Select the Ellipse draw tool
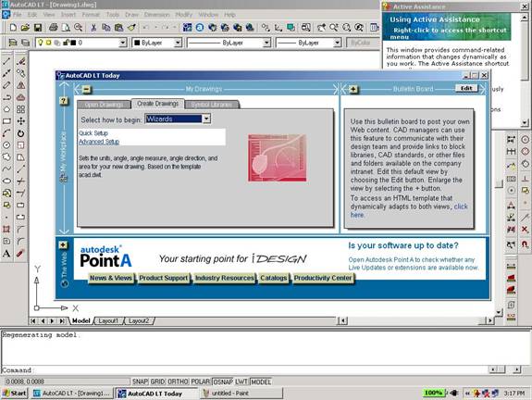The height and width of the screenshot is (400, 532). [6, 181]
